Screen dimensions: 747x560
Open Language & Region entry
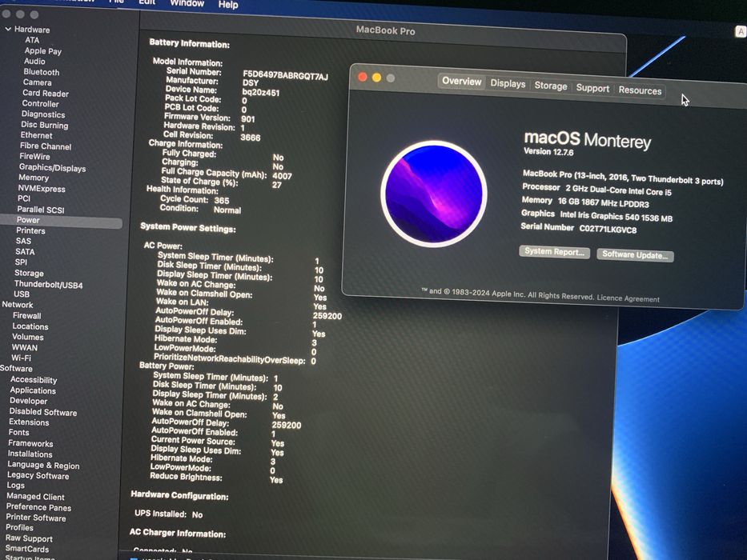(x=43, y=466)
